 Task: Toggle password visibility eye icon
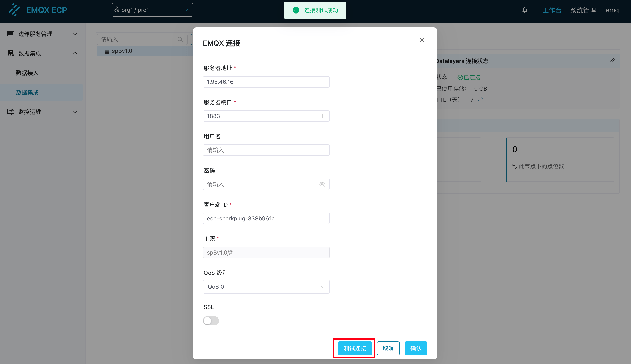pos(322,184)
